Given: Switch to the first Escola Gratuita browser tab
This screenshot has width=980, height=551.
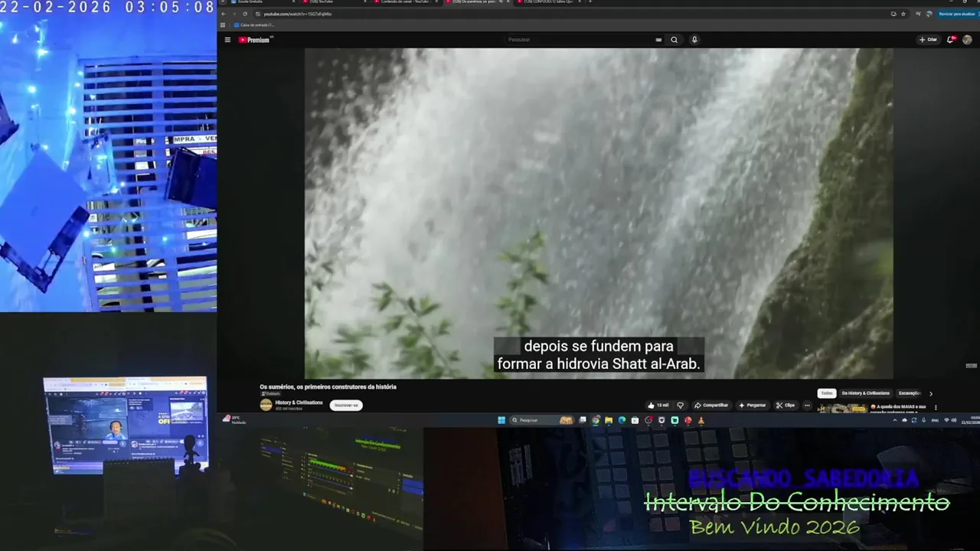Looking at the screenshot, I should click(x=263, y=2).
